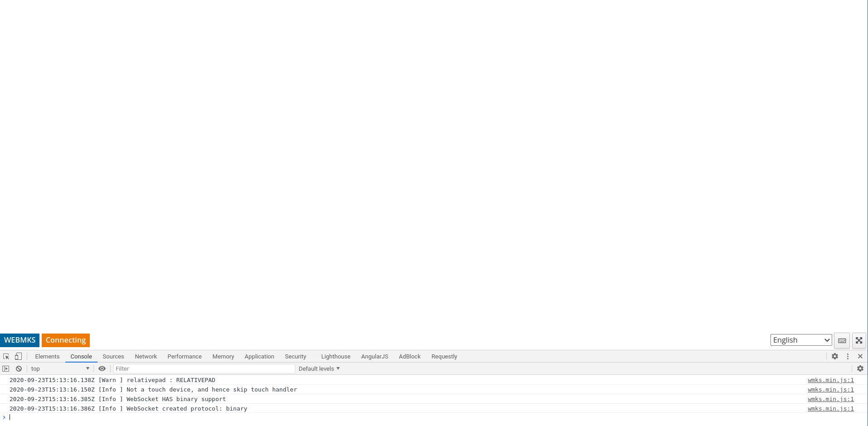Open the on-screen keyboard button

point(842,340)
